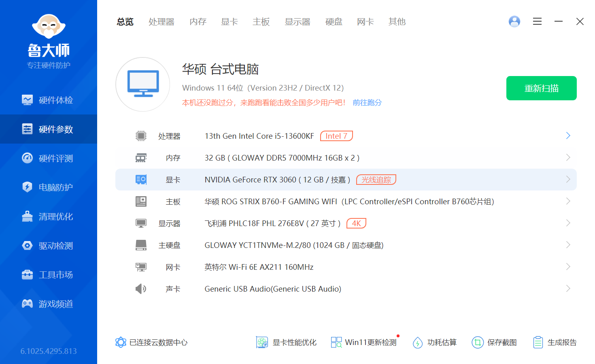Switch to the 内存 top tab

(x=198, y=22)
